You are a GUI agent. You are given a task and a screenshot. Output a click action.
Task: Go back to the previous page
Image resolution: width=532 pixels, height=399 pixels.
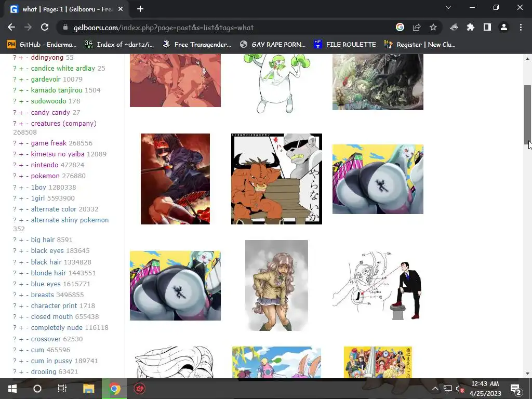(11, 28)
